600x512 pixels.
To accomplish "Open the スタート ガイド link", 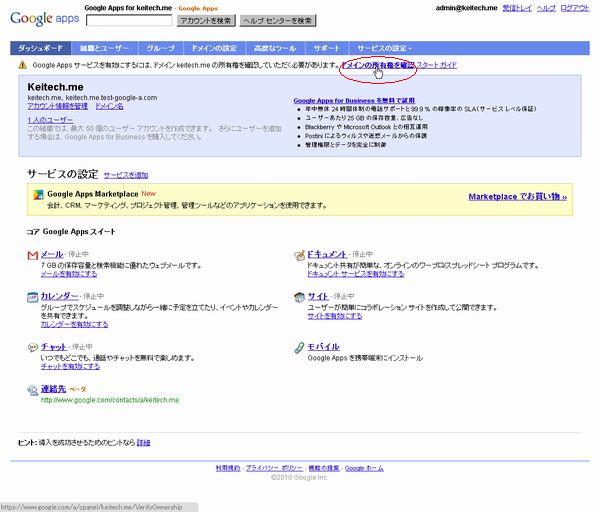I will [436, 65].
